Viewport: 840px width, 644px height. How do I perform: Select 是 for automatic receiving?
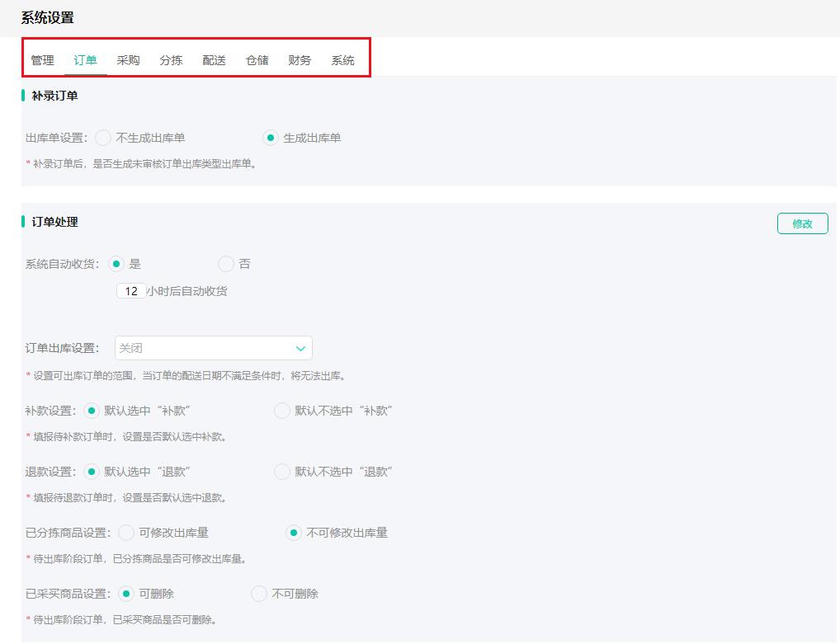coord(116,264)
